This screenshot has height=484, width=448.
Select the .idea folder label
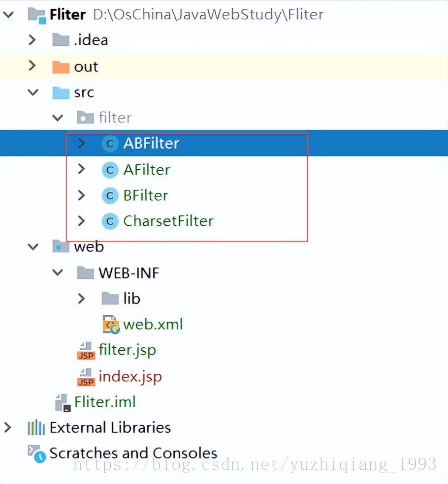91,40
